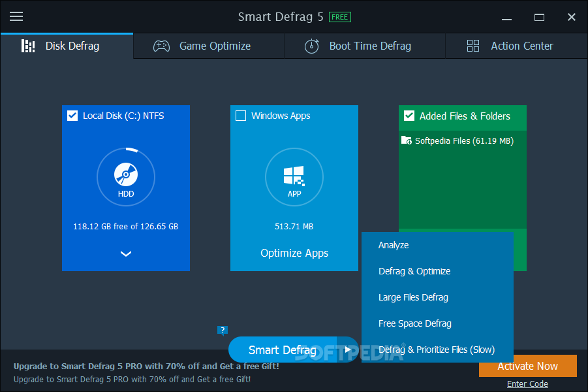
Task: Select Softpedia Files (61.19 MB) entry
Action: [x=463, y=141]
